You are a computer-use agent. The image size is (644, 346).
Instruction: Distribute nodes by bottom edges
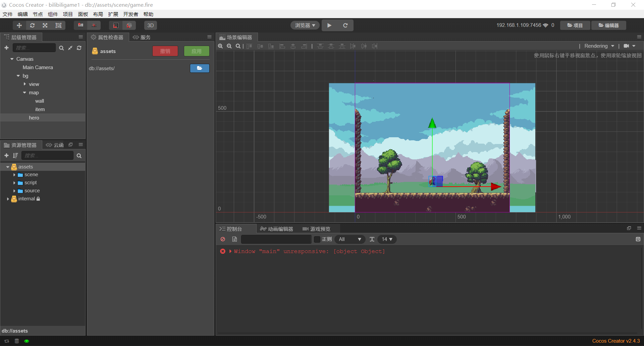[x=342, y=46]
